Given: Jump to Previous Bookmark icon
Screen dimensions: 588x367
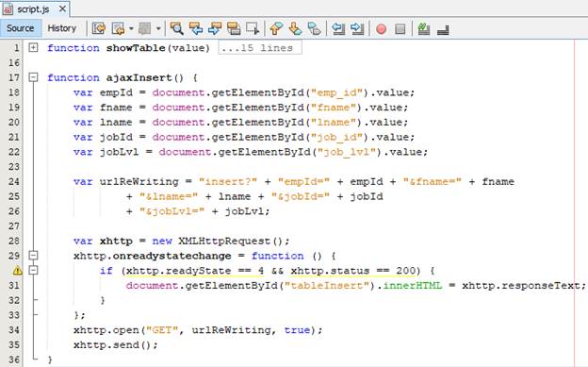Looking at the screenshot, I should tap(276, 28).
